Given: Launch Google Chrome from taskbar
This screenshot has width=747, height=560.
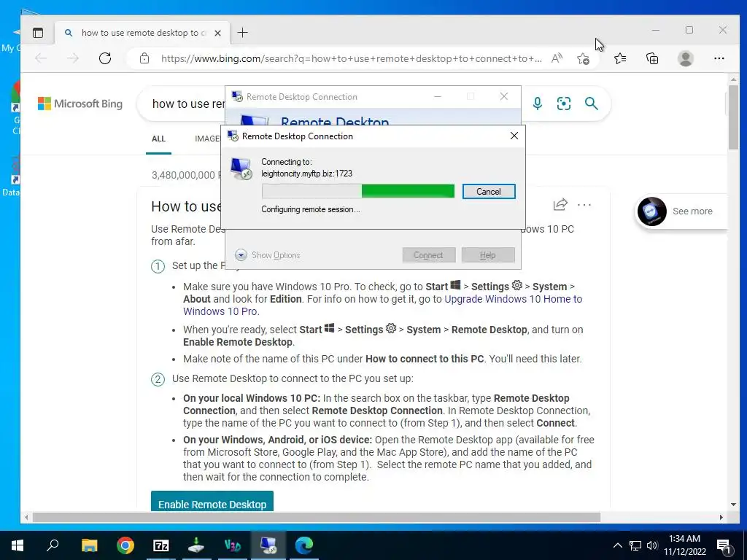Looking at the screenshot, I should coord(125,545).
